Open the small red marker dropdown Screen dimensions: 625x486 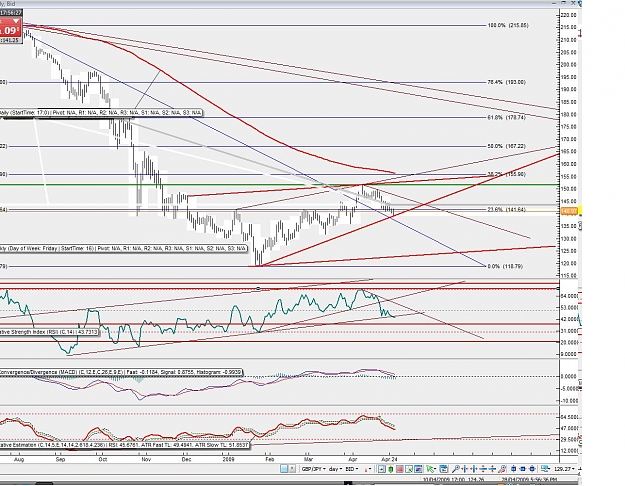point(368,469)
